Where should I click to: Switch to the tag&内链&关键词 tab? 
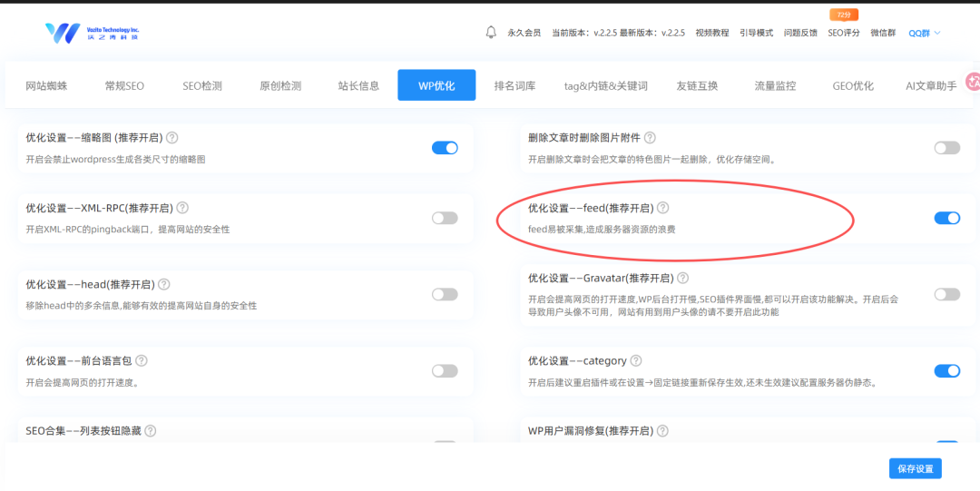tap(605, 85)
